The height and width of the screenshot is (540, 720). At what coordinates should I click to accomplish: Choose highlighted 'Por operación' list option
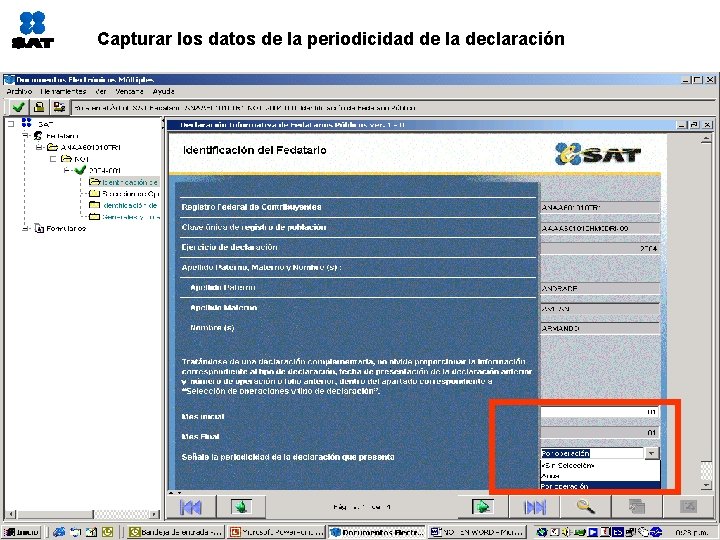tap(600, 486)
